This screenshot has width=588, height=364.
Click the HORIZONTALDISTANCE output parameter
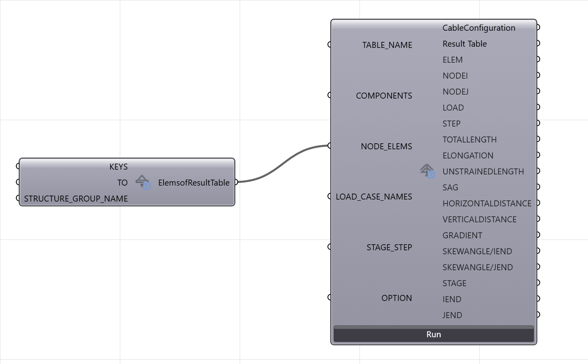coord(487,204)
